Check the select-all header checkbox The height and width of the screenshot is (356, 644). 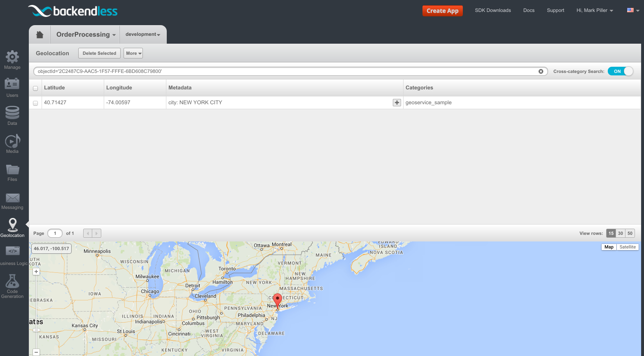(35, 88)
